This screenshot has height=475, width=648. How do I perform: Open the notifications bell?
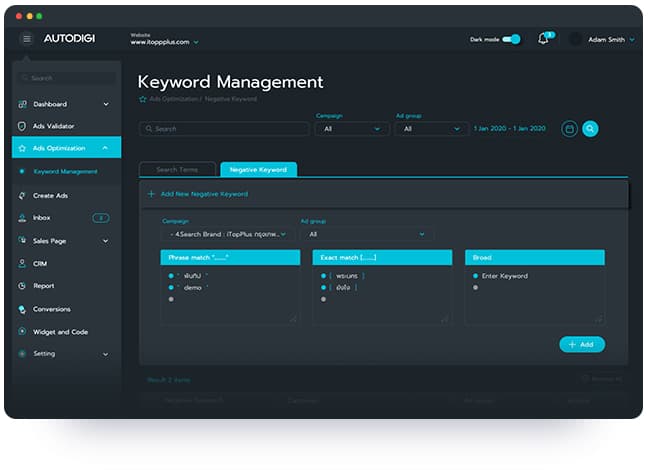544,39
